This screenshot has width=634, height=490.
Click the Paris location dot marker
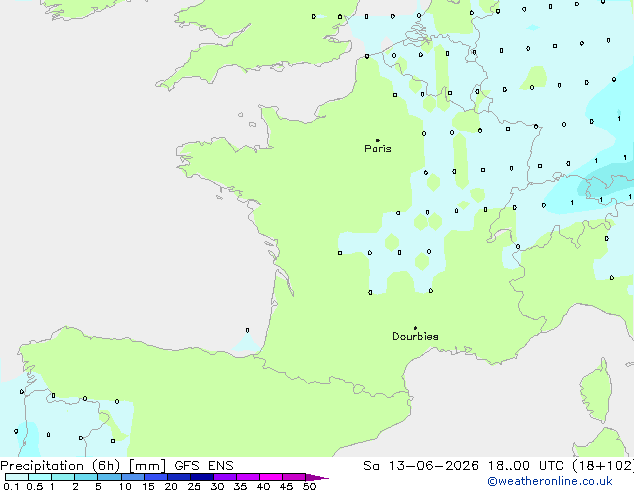(378, 140)
